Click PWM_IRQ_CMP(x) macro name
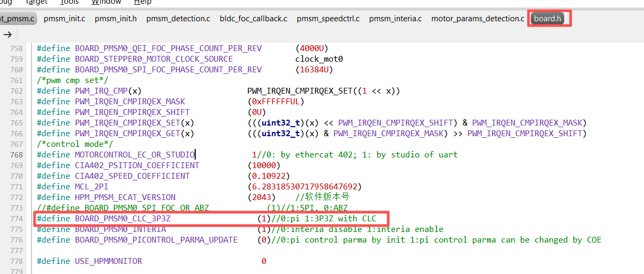This screenshot has height=274, width=644. pos(108,91)
